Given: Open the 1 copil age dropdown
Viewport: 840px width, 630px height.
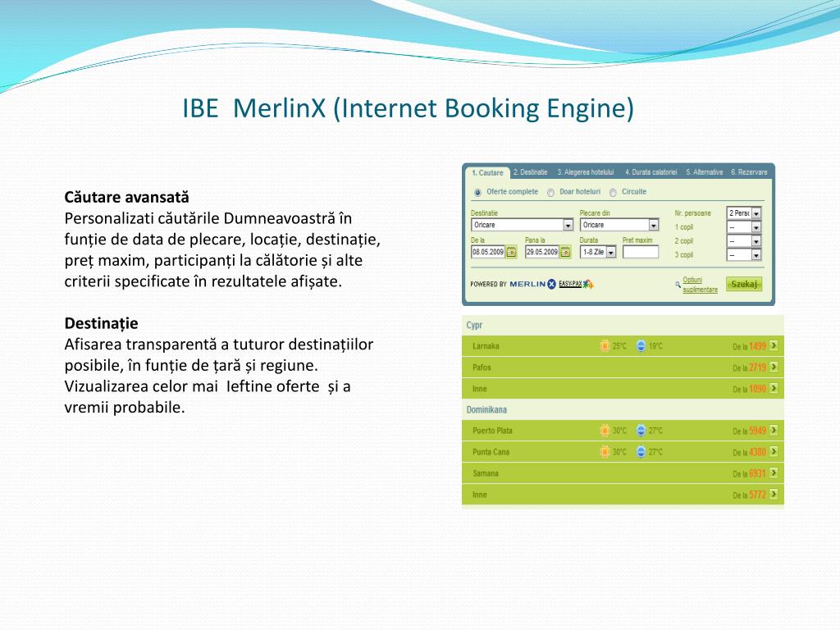Looking at the screenshot, I should 743,227.
